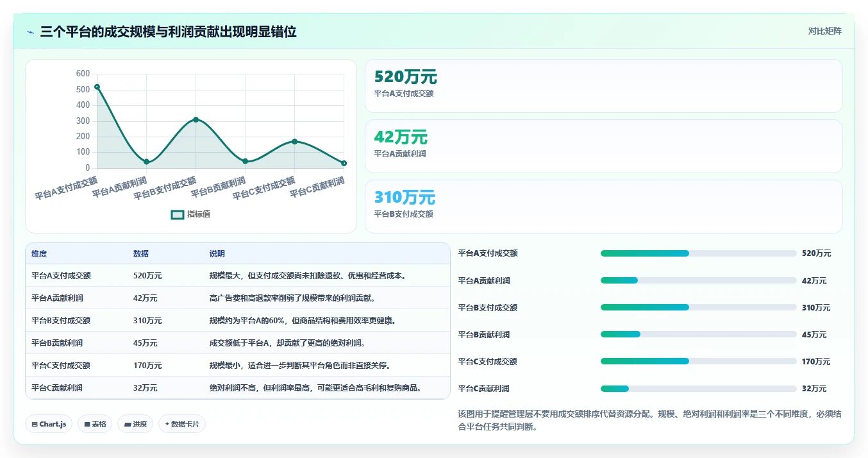Click the 数据 table column header
868x458 pixels.
click(x=141, y=254)
